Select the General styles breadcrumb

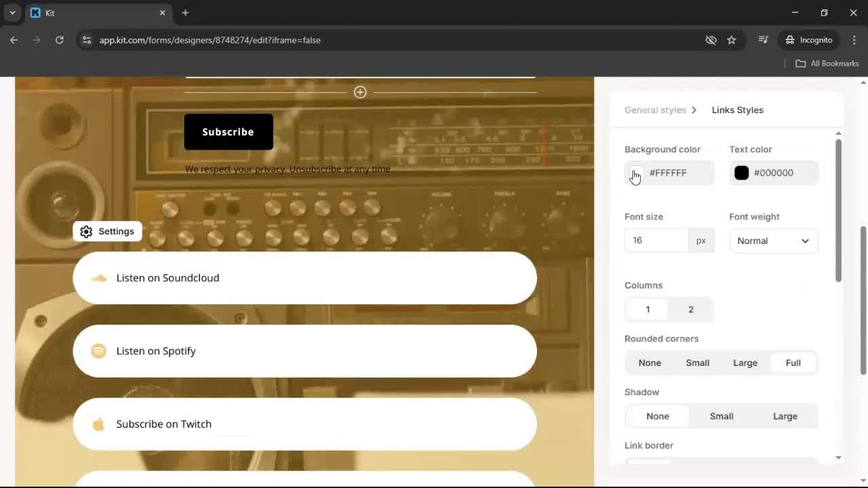coord(655,110)
